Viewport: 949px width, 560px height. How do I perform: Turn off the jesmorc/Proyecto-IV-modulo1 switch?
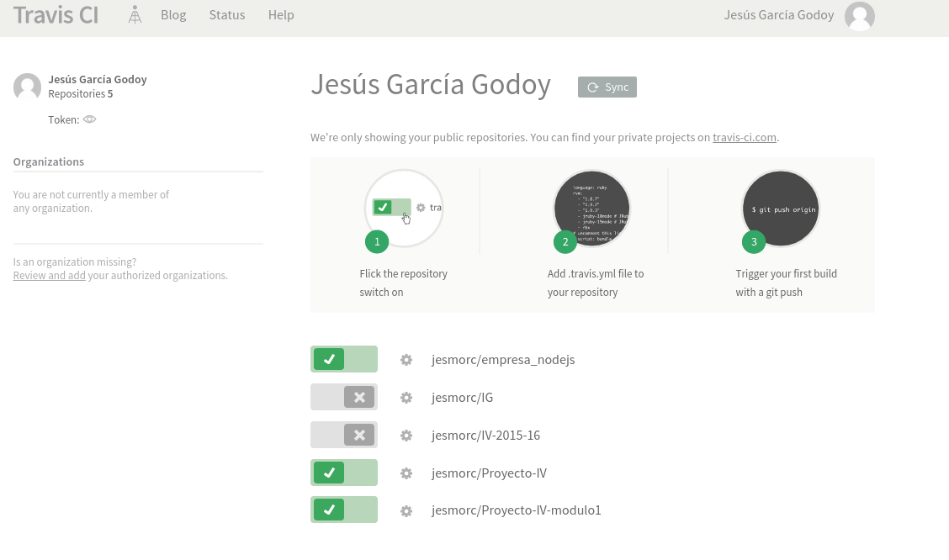click(x=344, y=510)
